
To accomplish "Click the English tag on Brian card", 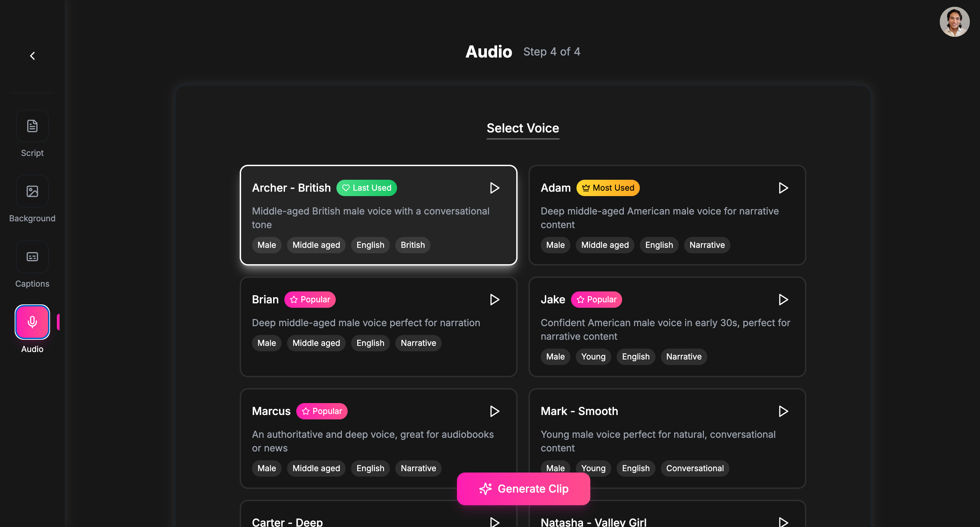I will pos(370,343).
